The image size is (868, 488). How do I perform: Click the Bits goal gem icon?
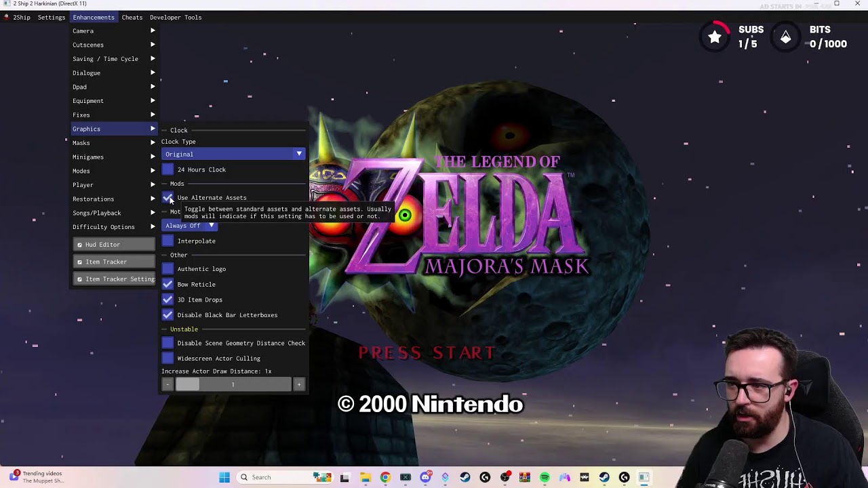point(785,37)
